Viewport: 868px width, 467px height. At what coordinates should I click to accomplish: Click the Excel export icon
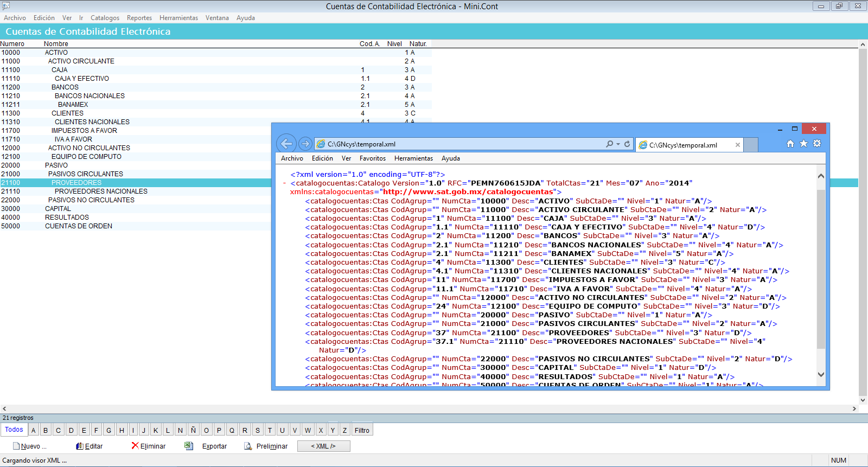tap(188, 446)
